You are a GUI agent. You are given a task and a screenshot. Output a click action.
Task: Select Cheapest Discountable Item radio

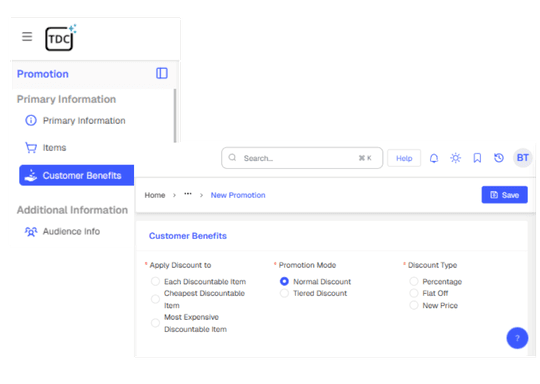(x=155, y=299)
